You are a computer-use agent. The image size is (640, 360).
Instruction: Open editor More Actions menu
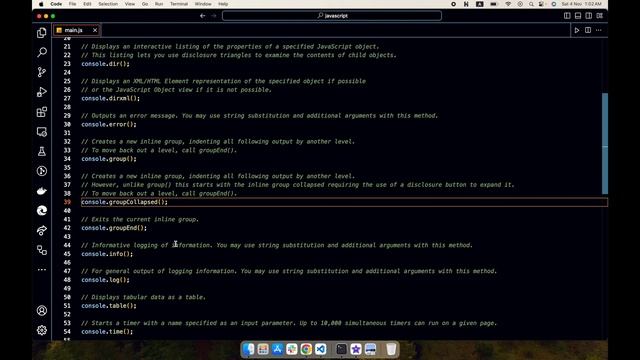point(599,30)
